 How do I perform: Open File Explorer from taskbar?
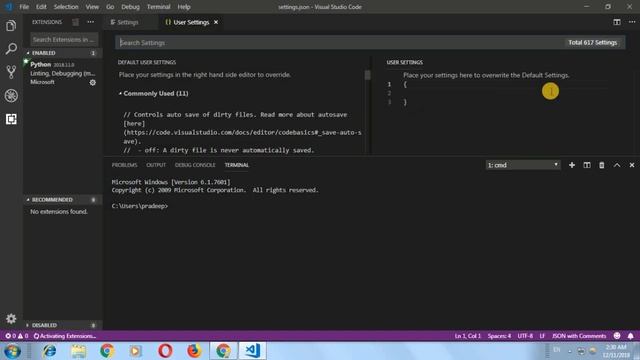coord(78,351)
